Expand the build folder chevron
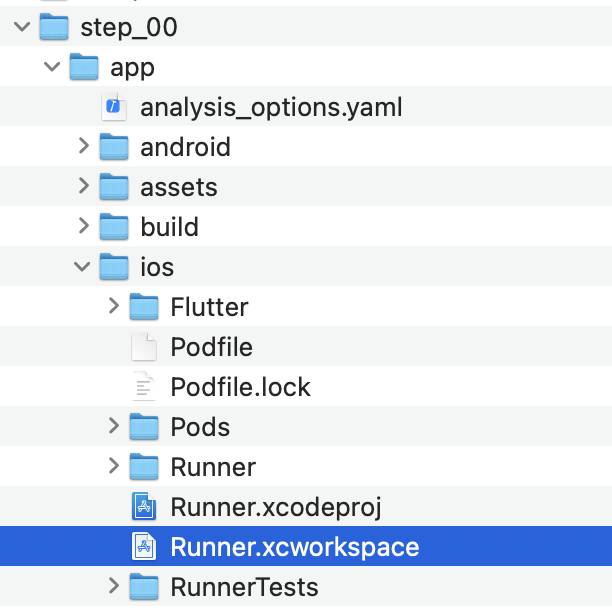 pos(84,227)
